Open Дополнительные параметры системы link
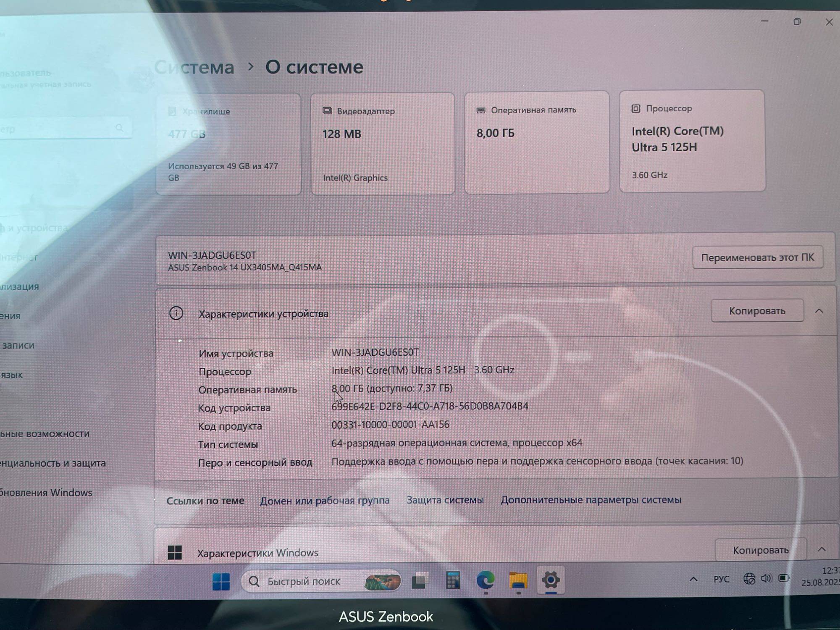Screen dimensions: 840x630 [591, 499]
